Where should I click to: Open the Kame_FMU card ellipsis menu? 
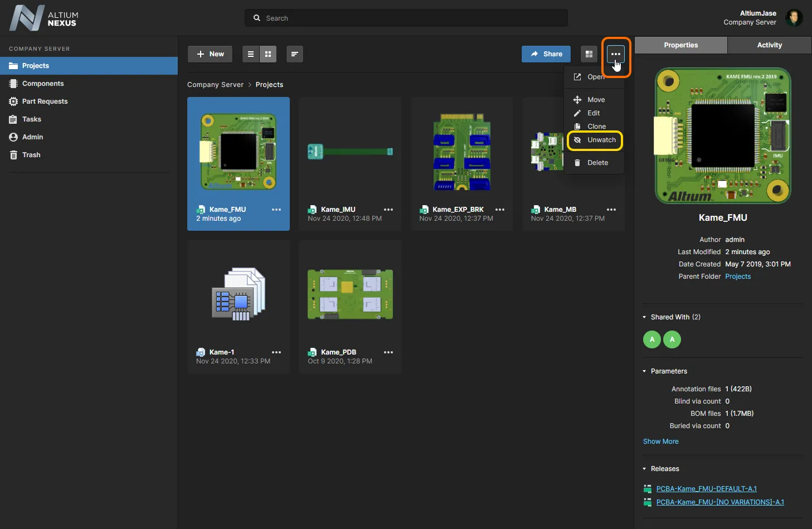[276, 210]
